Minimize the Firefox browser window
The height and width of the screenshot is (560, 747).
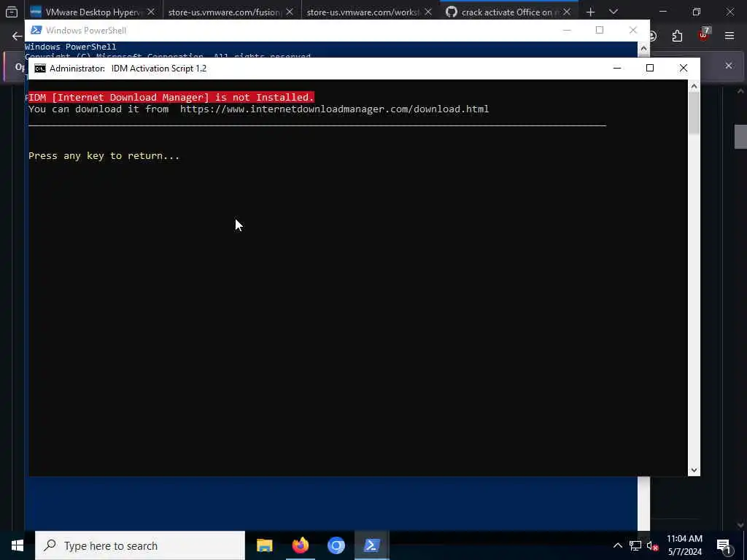click(663, 12)
